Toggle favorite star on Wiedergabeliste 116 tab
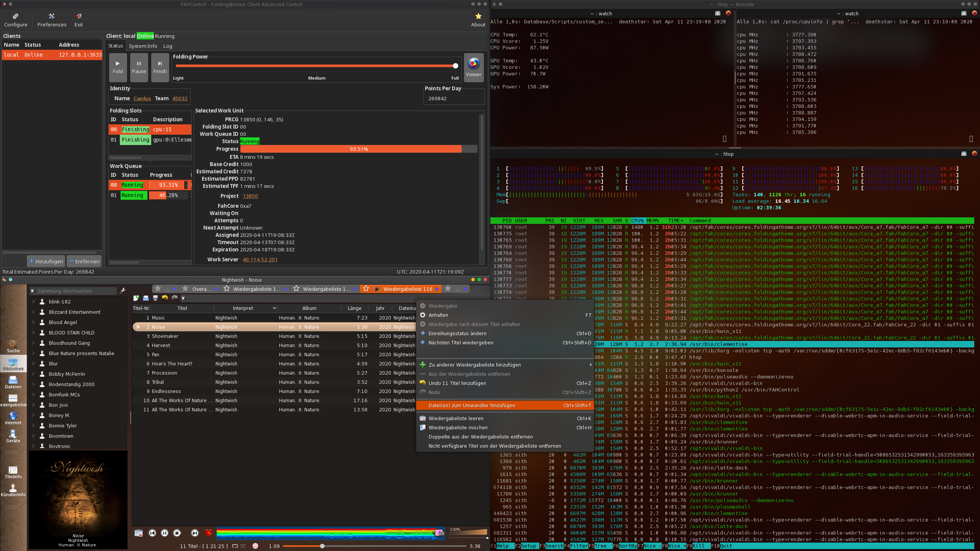Screen dimensions: 980x551 point(366,289)
